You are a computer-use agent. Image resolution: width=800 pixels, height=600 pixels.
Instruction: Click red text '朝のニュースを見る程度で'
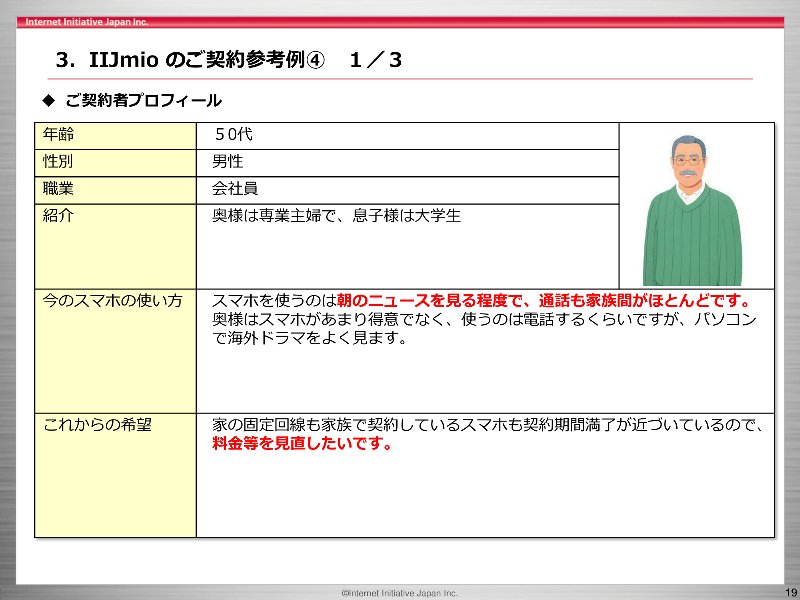(x=429, y=301)
